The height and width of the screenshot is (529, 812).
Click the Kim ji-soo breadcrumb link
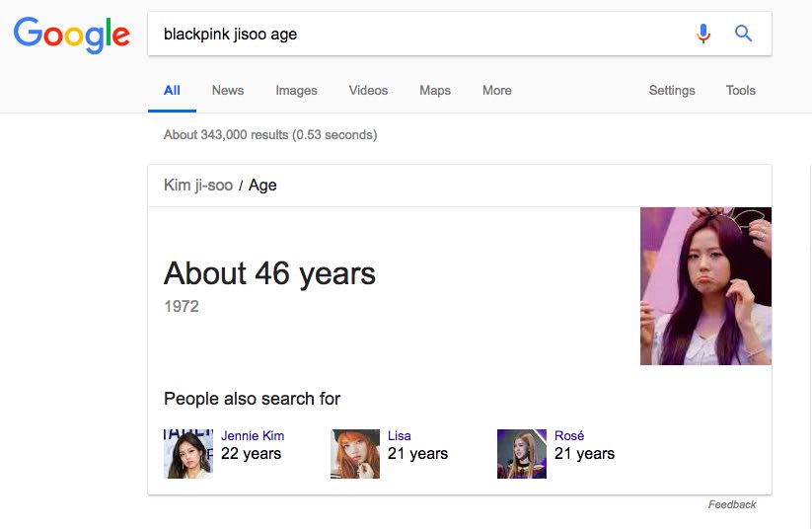[198, 185]
